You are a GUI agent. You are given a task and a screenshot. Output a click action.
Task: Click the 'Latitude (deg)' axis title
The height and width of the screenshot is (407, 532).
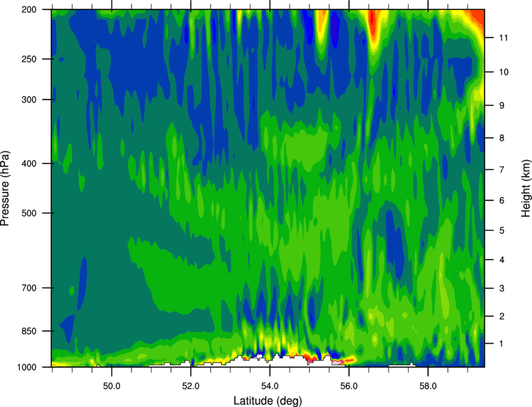(268, 401)
